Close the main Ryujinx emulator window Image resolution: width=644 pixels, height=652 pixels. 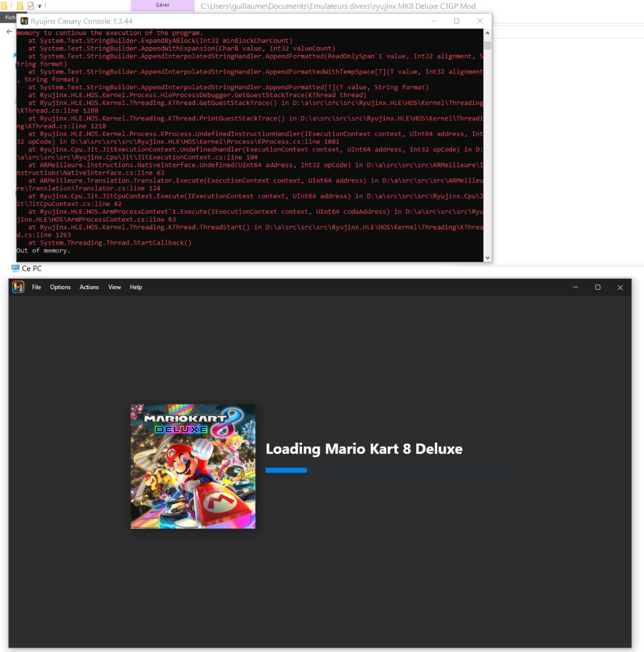point(620,287)
